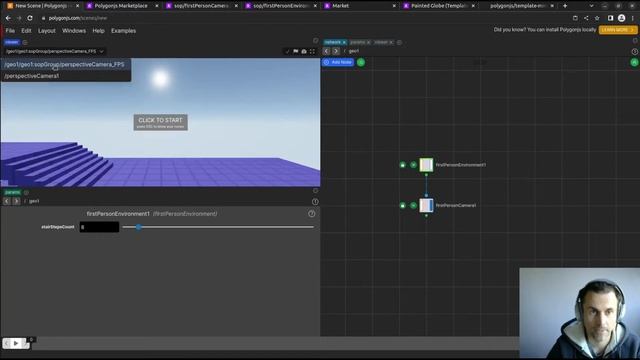
Task: Click the green round icon at network top-right
Action: click(x=634, y=62)
